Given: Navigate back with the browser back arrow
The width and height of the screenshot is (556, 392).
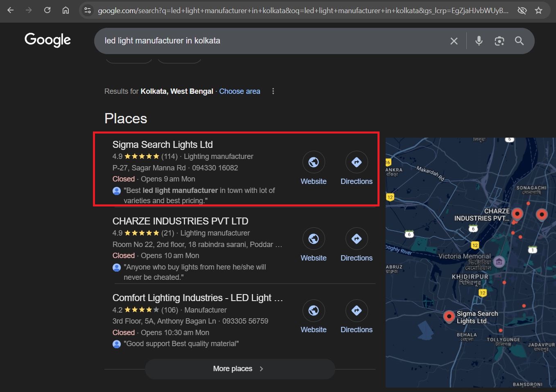Looking at the screenshot, I should click(x=10, y=10).
